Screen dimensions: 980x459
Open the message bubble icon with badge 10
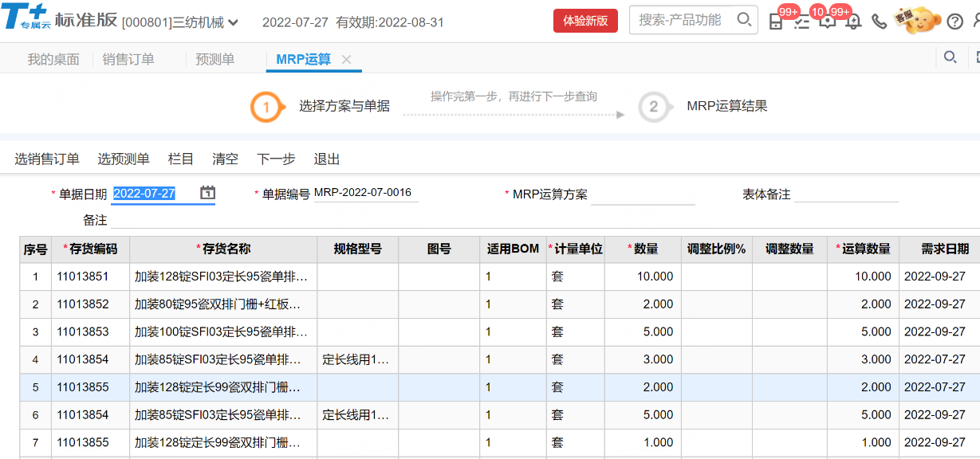[827, 22]
